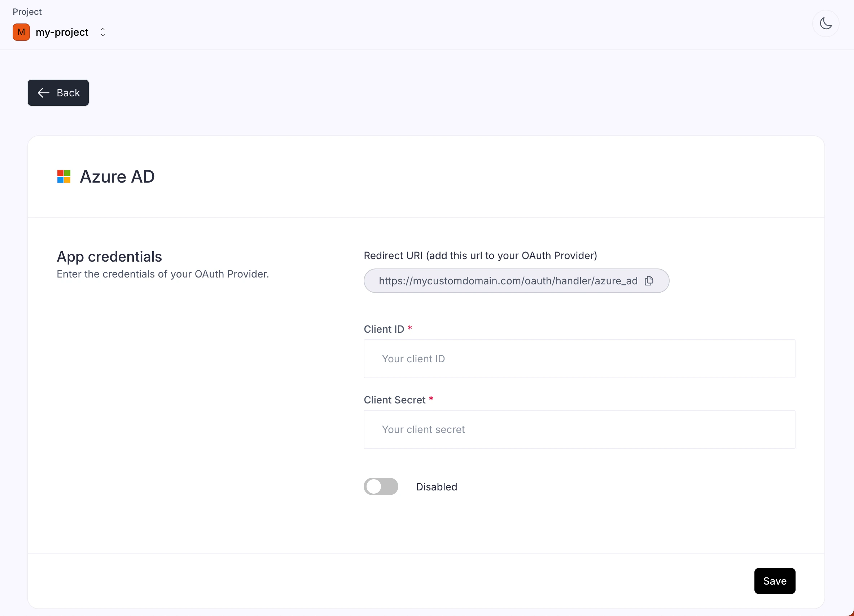Focus the Client Secret input field
854x616 pixels.
click(x=579, y=429)
